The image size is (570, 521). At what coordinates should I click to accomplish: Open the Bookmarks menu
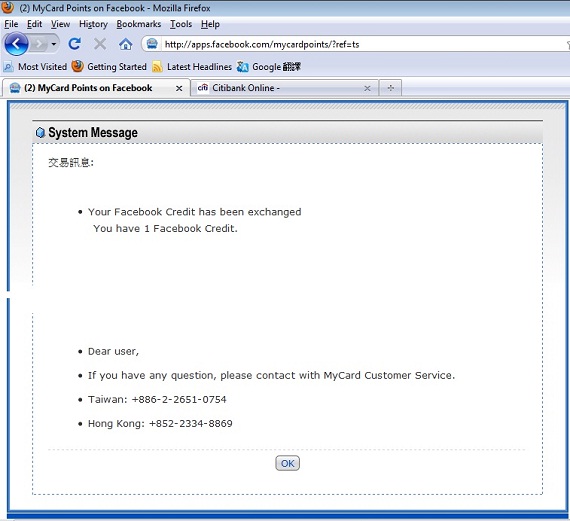coord(139,24)
